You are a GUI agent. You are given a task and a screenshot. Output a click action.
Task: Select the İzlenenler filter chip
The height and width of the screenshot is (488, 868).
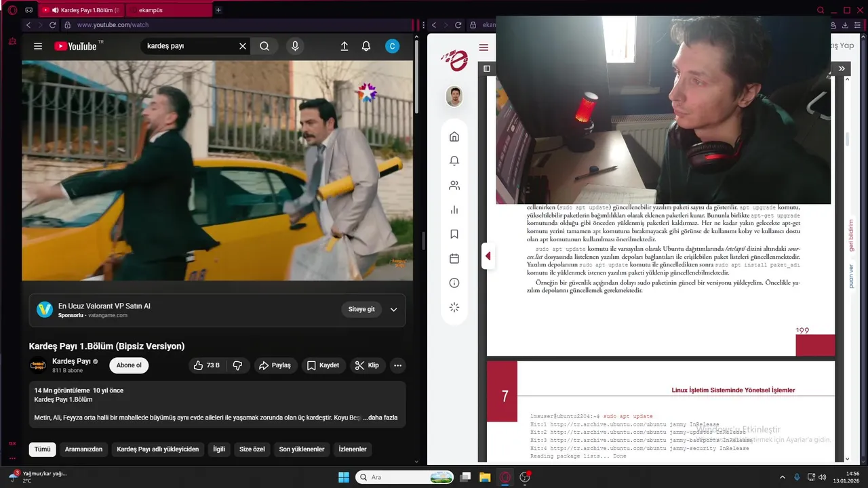[353, 449]
